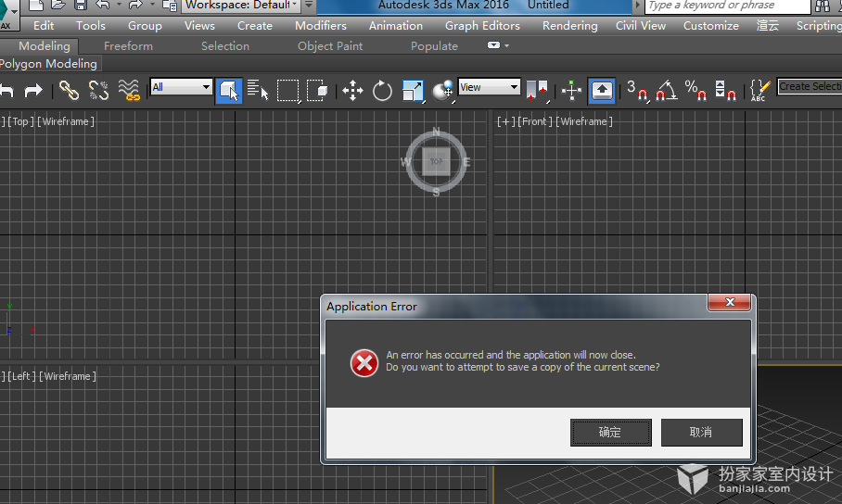The height and width of the screenshot is (504, 842).
Task: Open the Graph Editors menu
Action: (x=482, y=26)
